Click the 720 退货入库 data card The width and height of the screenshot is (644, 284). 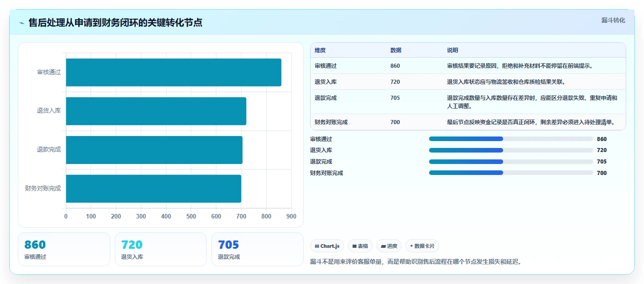pos(161,249)
